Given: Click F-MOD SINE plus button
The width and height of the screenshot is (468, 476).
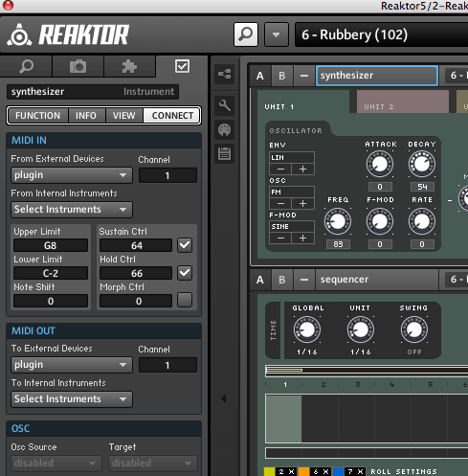Looking at the screenshot, I should click(302, 238).
